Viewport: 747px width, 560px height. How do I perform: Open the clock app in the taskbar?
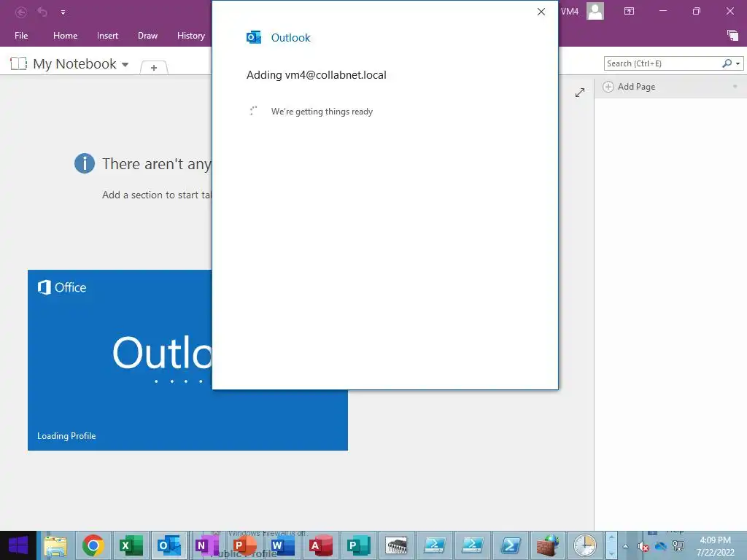[584, 545]
